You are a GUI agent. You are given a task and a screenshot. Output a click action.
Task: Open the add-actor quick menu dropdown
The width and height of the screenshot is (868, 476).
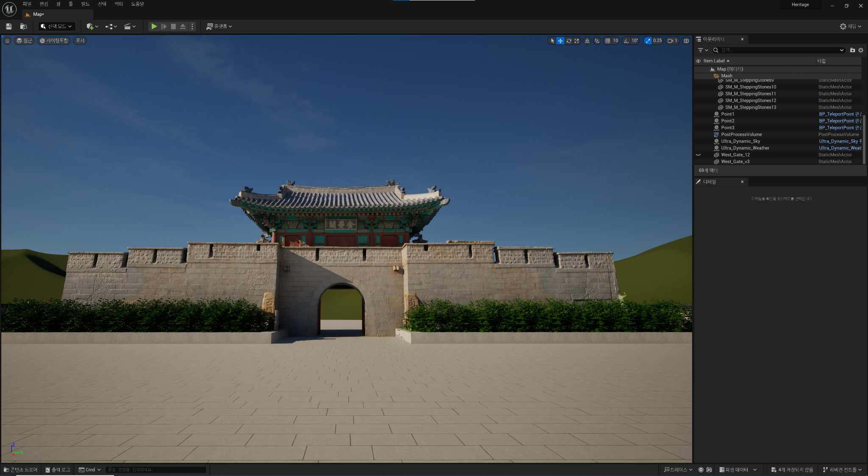(92, 26)
